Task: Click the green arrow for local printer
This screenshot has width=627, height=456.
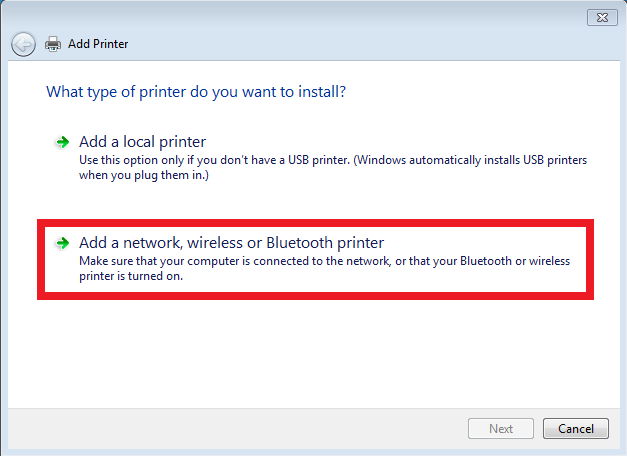Action: click(63, 142)
